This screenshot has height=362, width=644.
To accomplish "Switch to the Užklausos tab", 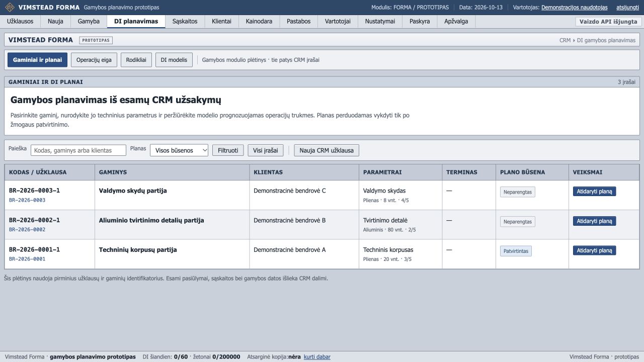I will coord(20,22).
